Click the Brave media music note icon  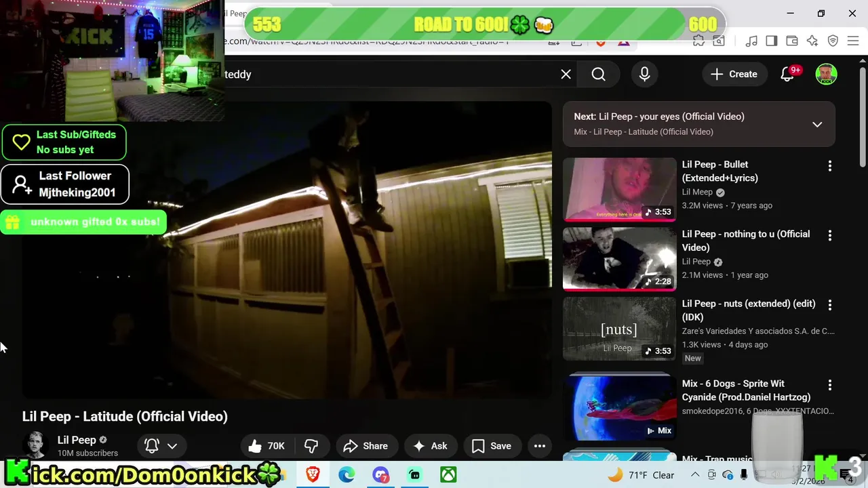pos(751,41)
